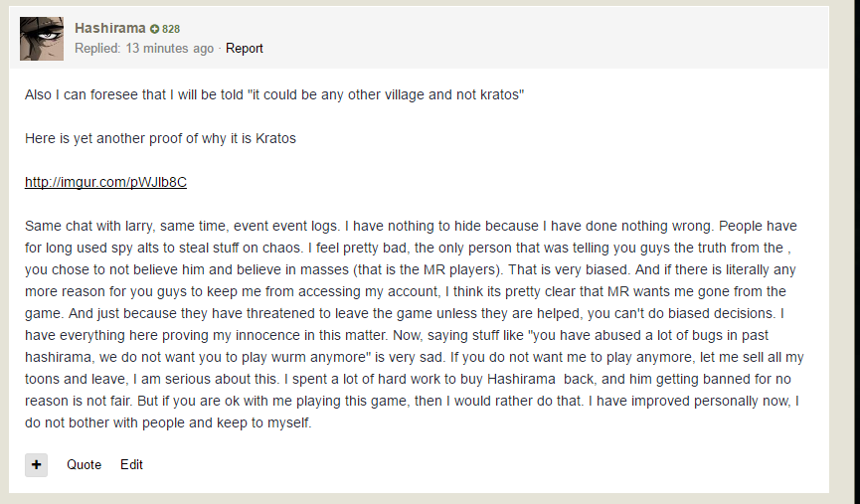The height and width of the screenshot is (504, 860).
Task: Open the imgur.com/pWJlb8C link
Action: [x=105, y=183]
